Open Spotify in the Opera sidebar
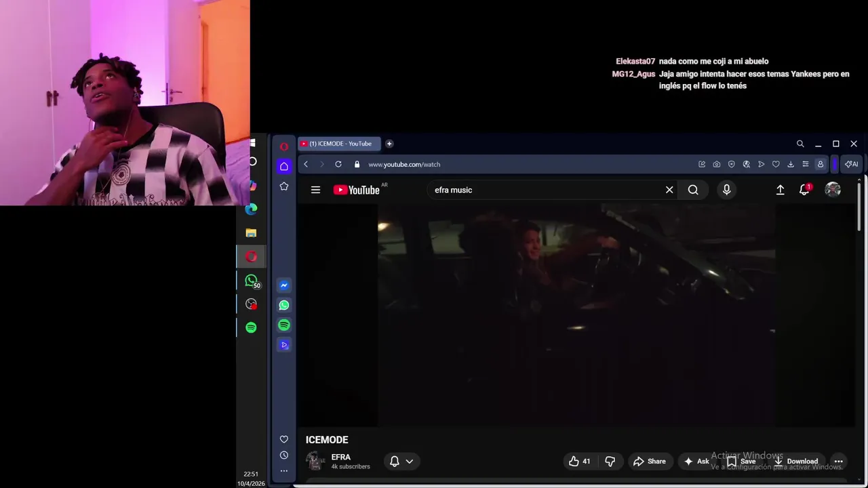The height and width of the screenshot is (488, 868). 284,325
